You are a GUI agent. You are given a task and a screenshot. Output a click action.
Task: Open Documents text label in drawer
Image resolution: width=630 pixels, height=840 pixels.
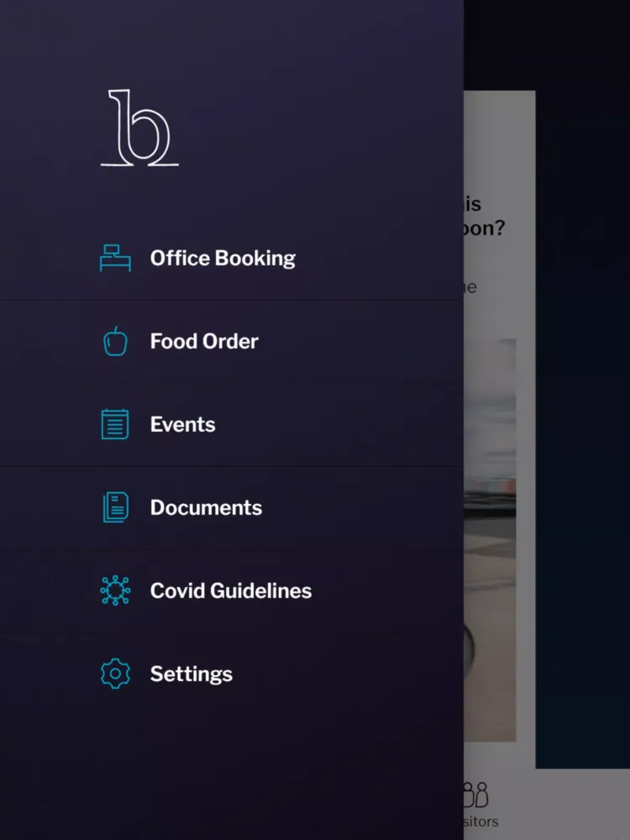click(x=206, y=507)
